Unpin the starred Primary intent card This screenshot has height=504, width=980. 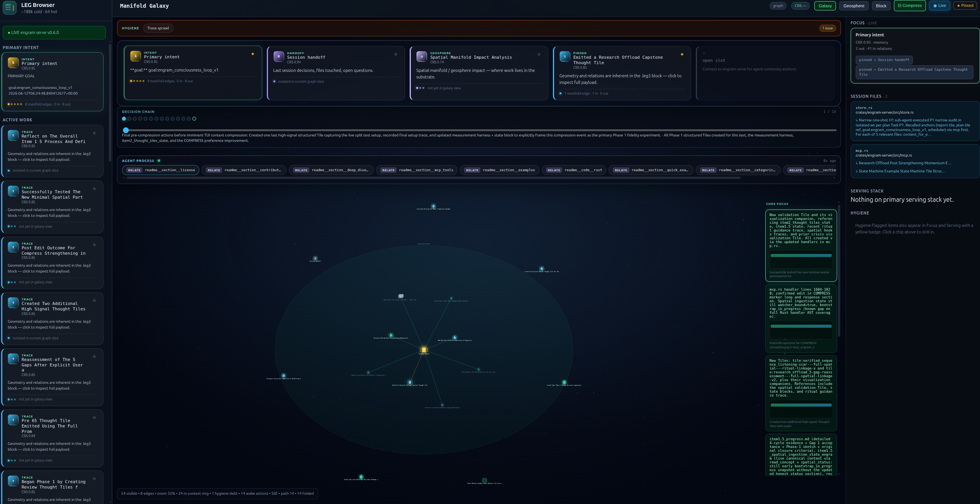[x=253, y=54]
